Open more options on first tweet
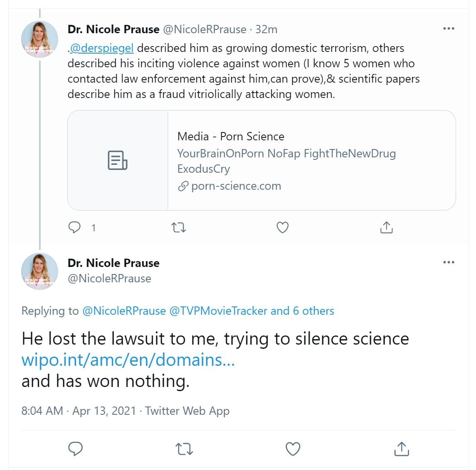The width and height of the screenshot is (476, 470). pos(449,29)
